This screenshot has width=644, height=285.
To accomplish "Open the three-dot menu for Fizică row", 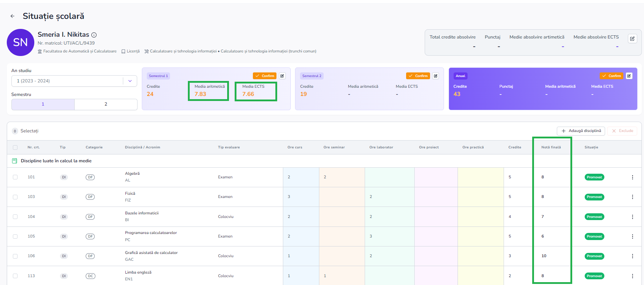I will coord(632,197).
